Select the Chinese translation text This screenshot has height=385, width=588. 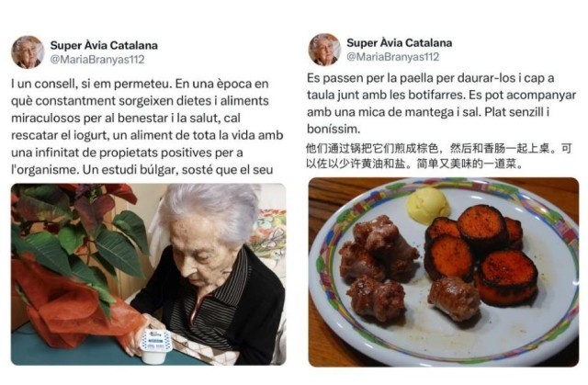[x=439, y=156]
